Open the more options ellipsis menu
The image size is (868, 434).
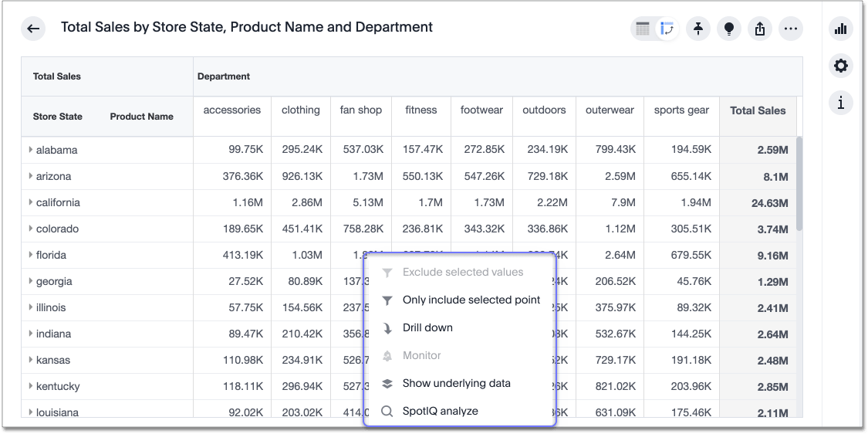click(791, 29)
